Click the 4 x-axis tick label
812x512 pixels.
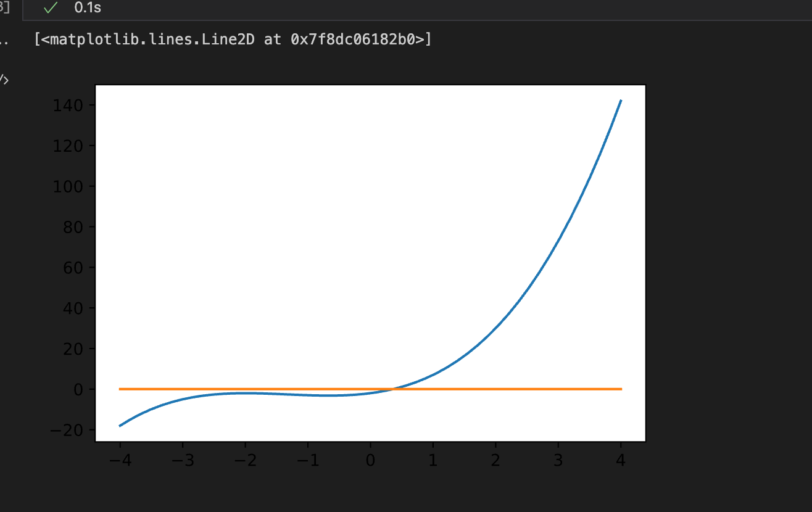point(619,460)
